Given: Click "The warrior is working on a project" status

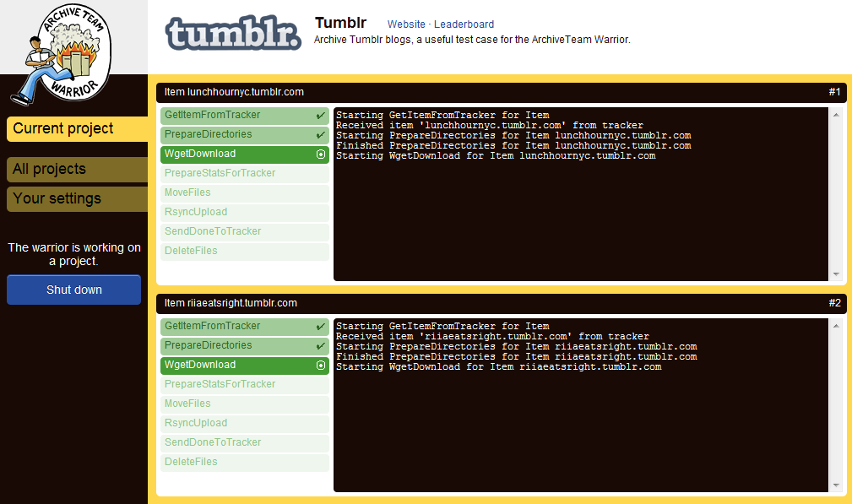Looking at the screenshot, I should 74,254.
